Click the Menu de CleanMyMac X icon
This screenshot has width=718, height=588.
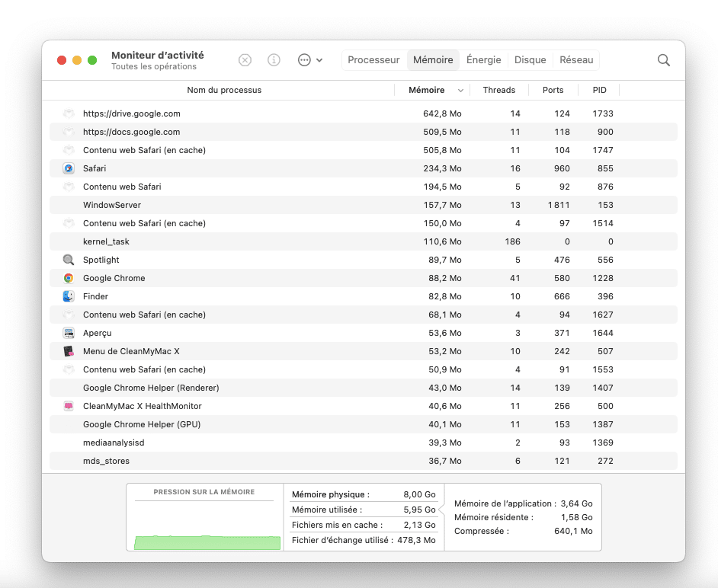tap(69, 351)
